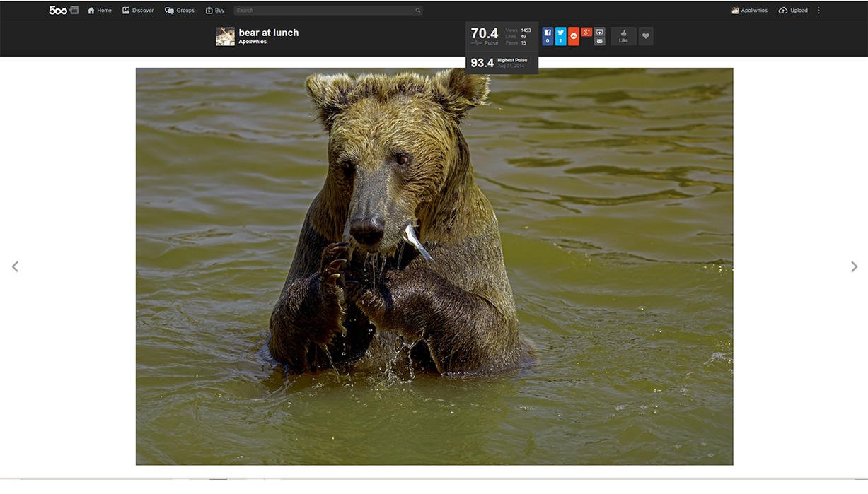
Task: Toggle the thumbs-up Like button
Action: [623, 36]
